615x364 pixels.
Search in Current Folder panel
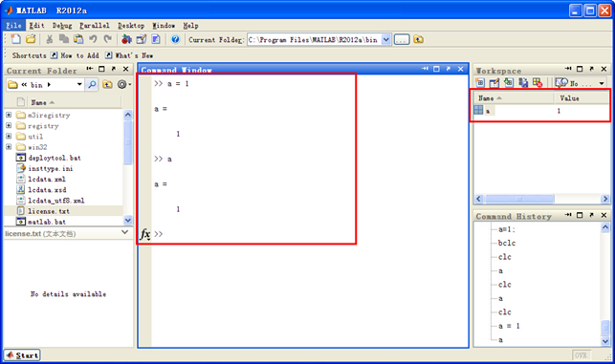pyautogui.click(x=92, y=84)
